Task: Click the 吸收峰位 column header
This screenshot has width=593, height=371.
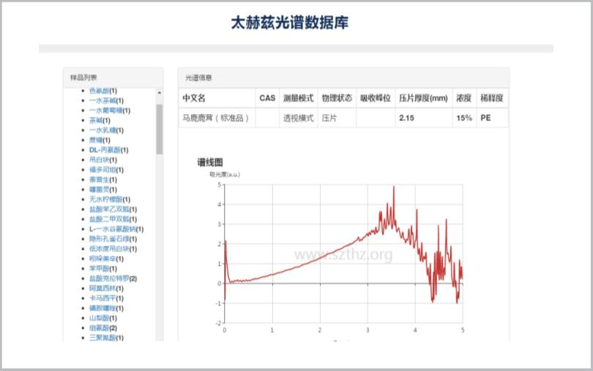Action: pyautogui.click(x=375, y=98)
